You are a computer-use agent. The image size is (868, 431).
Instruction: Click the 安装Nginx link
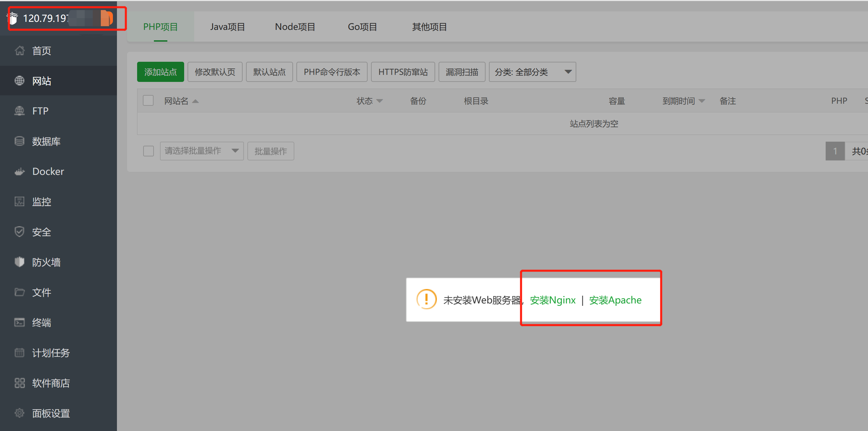coord(552,300)
